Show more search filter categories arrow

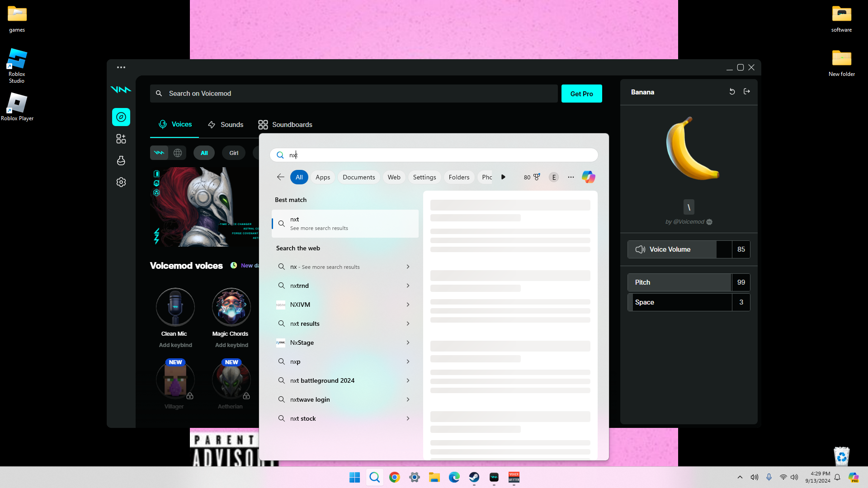point(503,177)
